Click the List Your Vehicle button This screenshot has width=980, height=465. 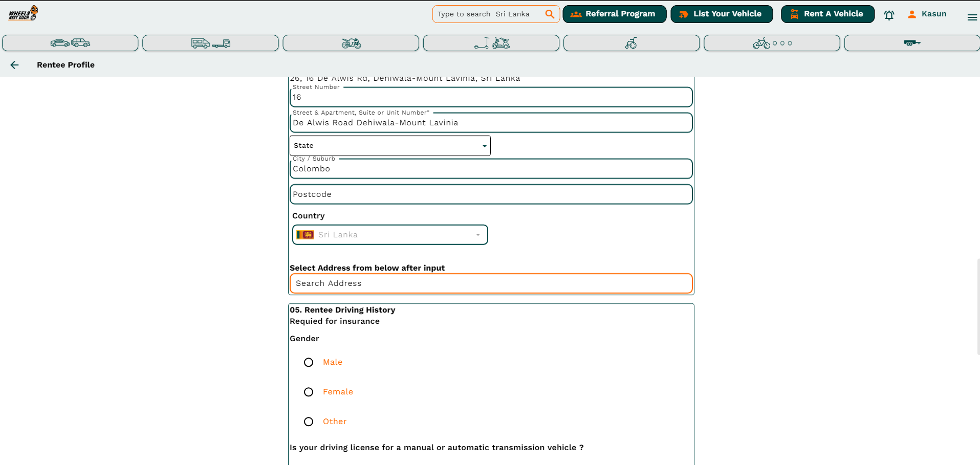point(722,14)
